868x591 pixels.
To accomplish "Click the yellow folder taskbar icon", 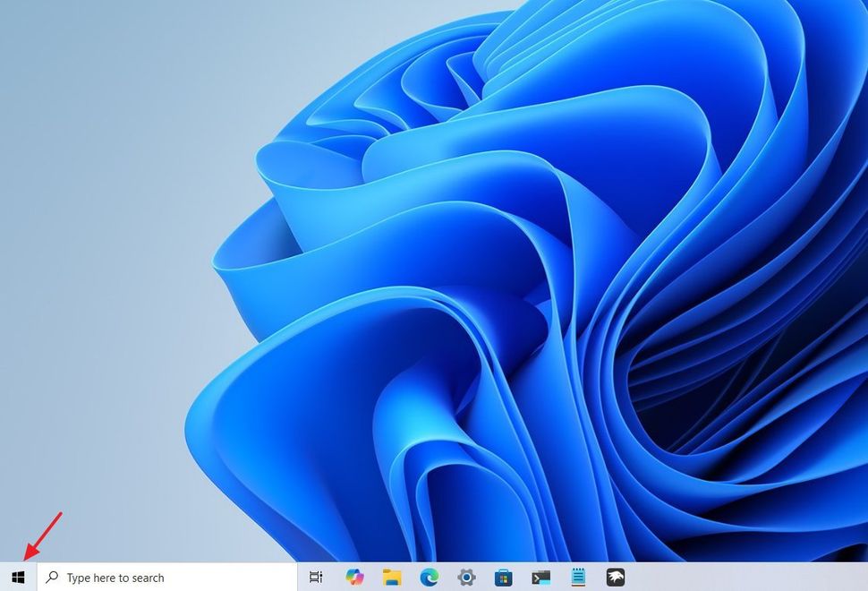I will [392, 578].
